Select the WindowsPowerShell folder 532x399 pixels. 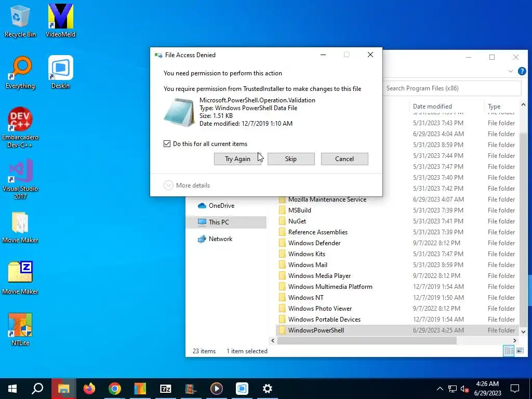(397, 330)
